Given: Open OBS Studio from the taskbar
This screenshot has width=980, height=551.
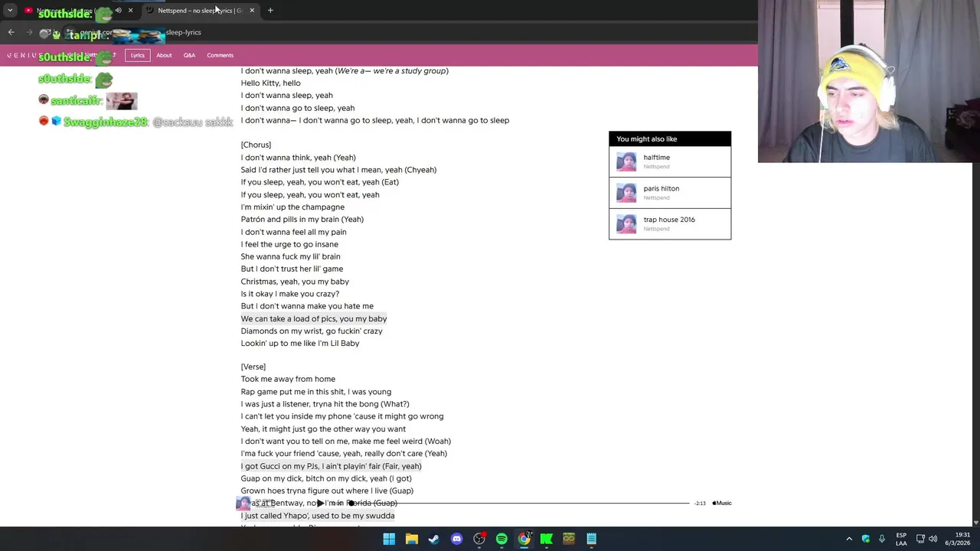Looking at the screenshot, I should pos(479,539).
